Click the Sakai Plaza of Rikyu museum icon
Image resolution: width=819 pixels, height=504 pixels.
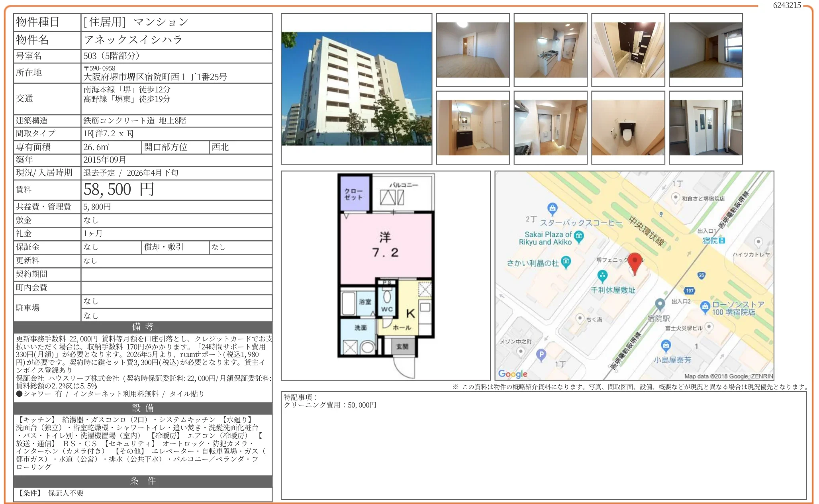(x=579, y=236)
